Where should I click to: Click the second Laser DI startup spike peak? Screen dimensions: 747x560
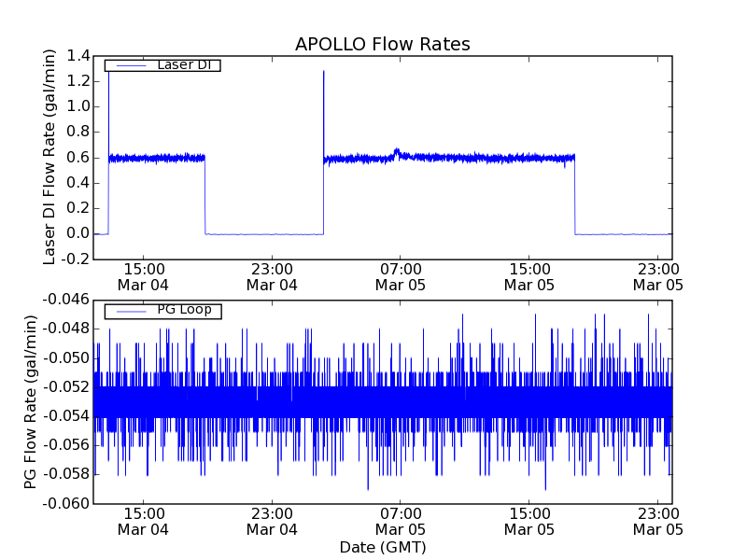point(324,72)
